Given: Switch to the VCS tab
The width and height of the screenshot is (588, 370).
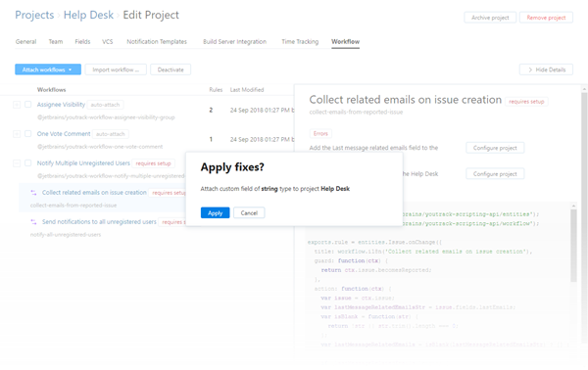Looking at the screenshot, I should point(107,41).
